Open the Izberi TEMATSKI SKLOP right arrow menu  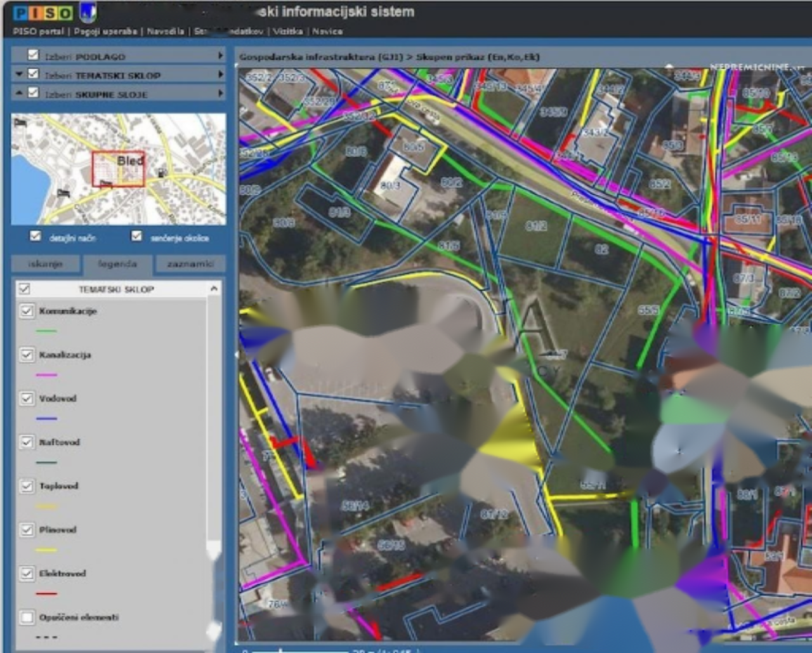[220, 75]
